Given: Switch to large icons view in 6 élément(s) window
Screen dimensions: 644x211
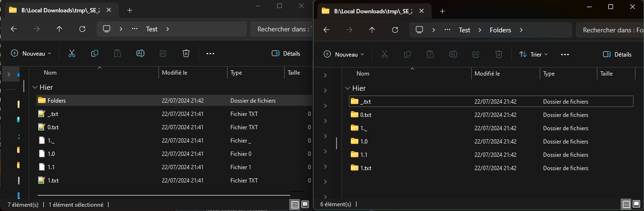Looking at the screenshot, I should 636,204.
